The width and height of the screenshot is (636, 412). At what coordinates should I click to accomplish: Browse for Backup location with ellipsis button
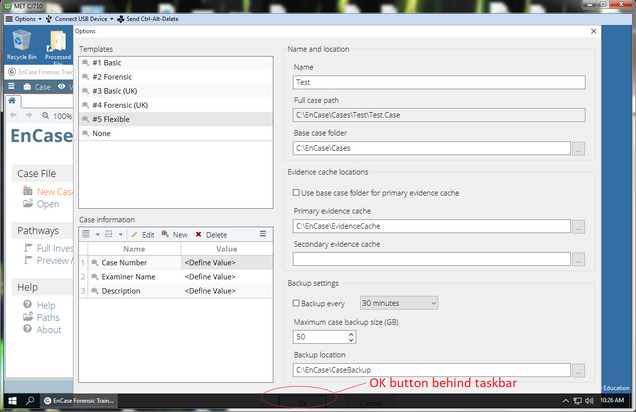pyautogui.click(x=578, y=371)
